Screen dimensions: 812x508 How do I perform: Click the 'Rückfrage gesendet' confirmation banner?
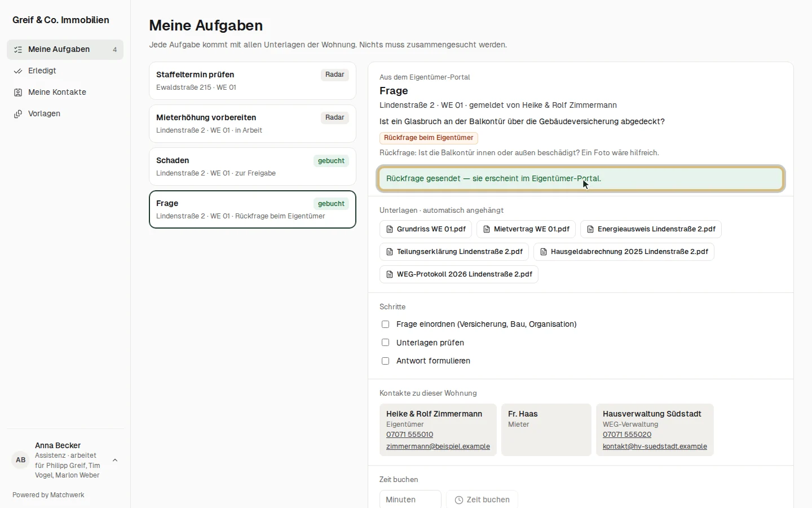(581, 179)
